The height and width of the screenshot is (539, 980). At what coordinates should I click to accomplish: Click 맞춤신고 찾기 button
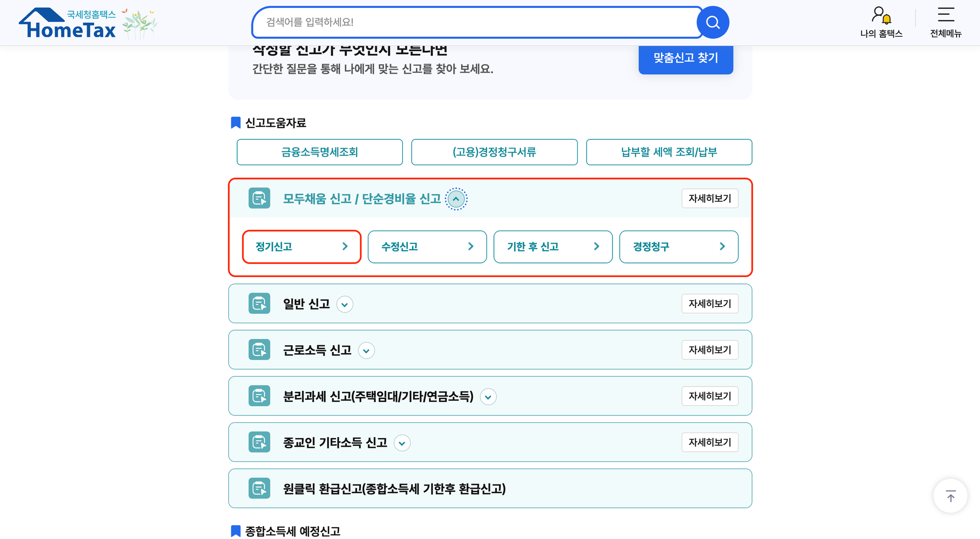point(686,58)
